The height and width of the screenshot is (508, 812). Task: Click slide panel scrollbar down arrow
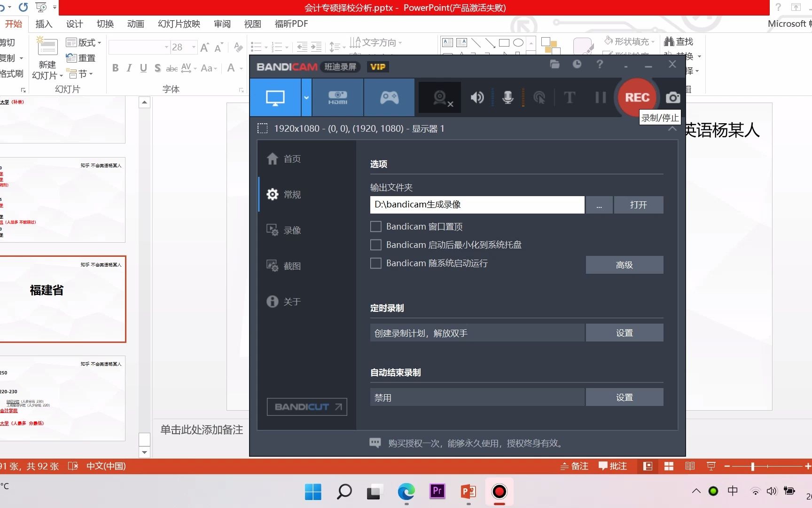click(x=144, y=452)
